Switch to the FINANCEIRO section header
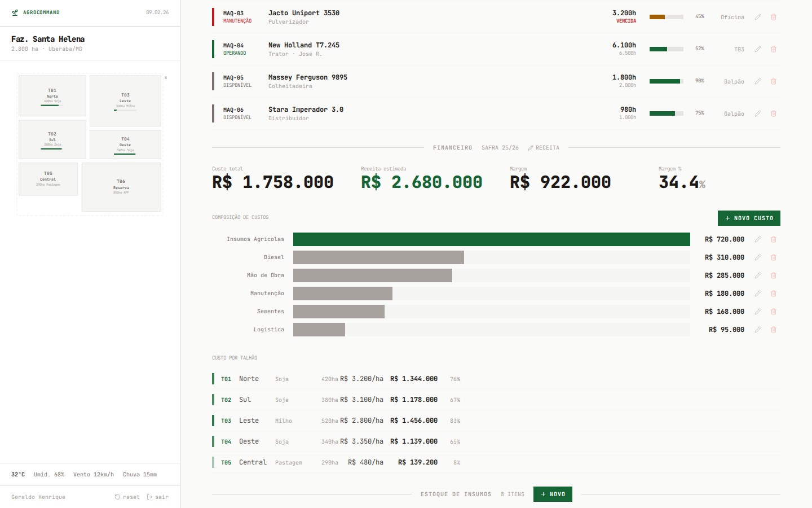The width and height of the screenshot is (812, 508). pyautogui.click(x=452, y=147)
